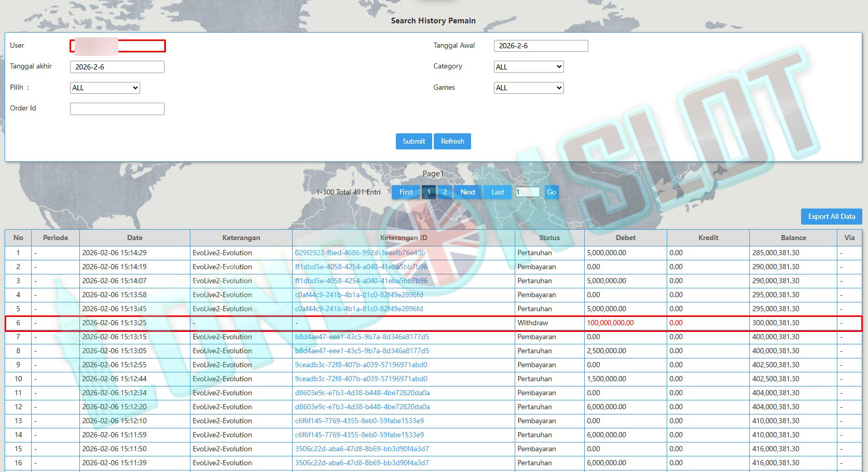Open the Pilih dropdown
This screenshot has width=868, height=472.
coord(105,88)
